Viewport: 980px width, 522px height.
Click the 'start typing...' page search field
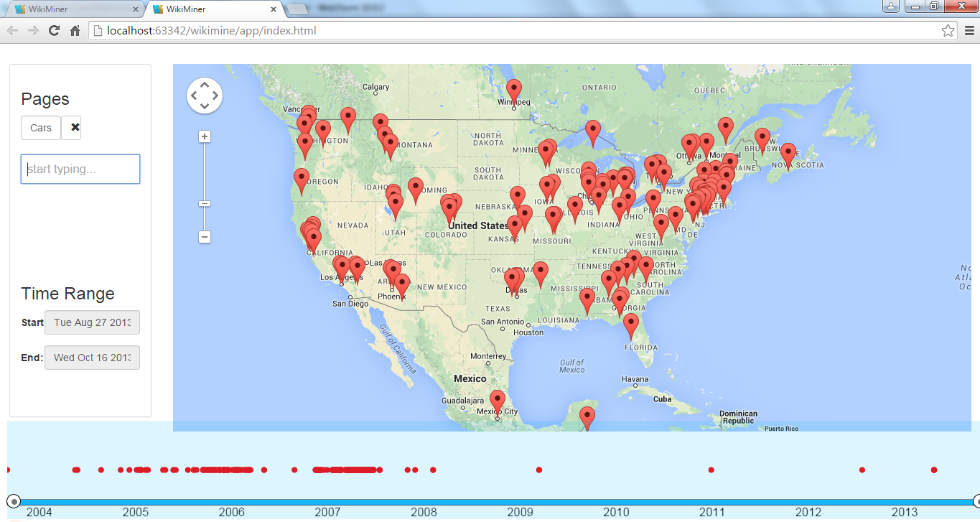[x=80, y=169]
